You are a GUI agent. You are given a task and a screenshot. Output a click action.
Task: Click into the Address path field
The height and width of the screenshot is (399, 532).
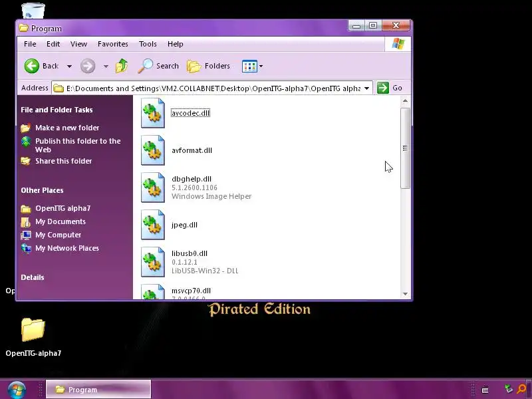coord(212,88)
